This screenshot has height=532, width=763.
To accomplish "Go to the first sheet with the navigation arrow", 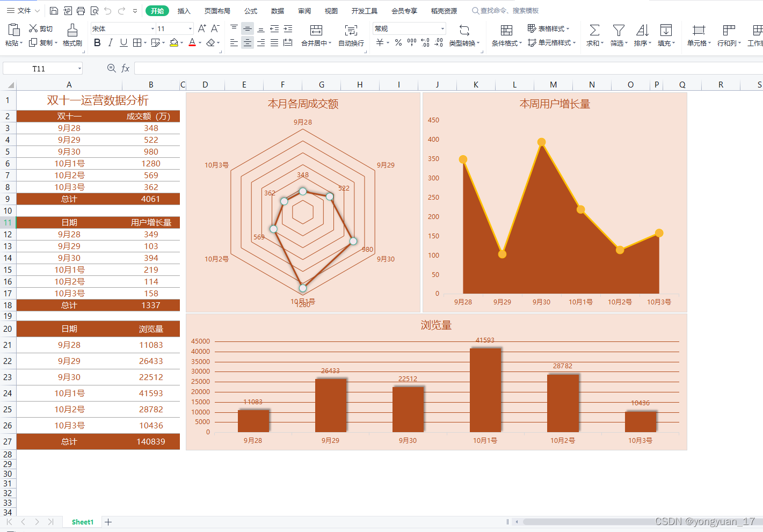I will tap(9, 522).
